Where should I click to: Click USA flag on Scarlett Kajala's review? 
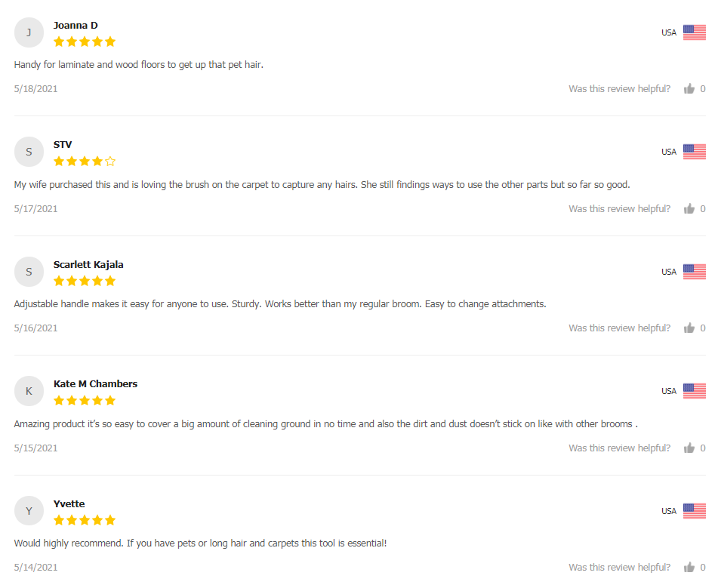tap(694, 272)
